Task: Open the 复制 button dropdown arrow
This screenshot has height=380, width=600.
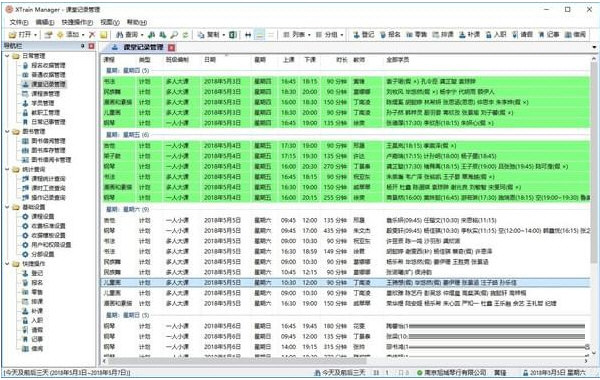Action: 223,35
